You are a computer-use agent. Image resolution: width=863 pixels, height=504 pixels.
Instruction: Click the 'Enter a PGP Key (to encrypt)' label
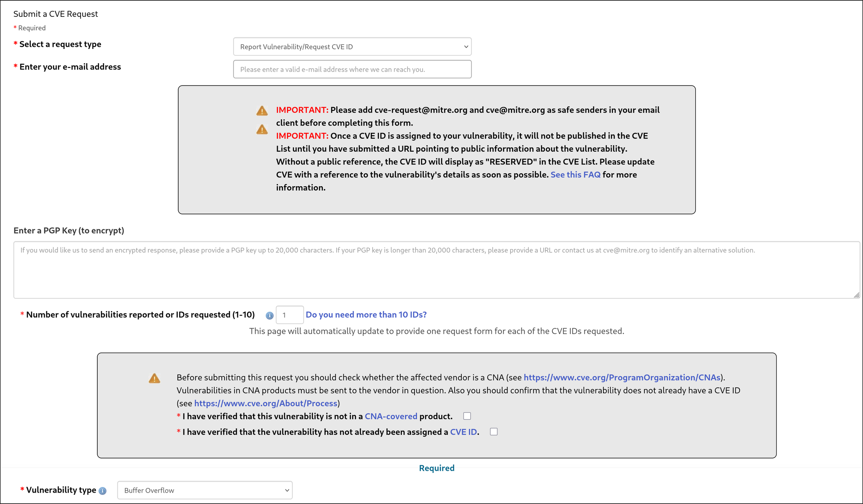69,231
